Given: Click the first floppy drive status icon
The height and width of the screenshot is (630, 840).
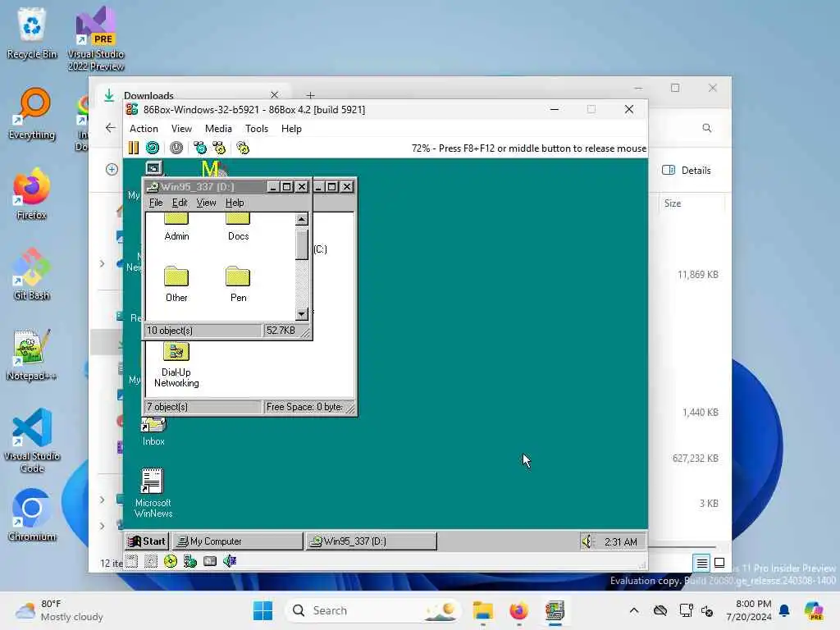Looking at the screenshot, I should tap(132, 561).
